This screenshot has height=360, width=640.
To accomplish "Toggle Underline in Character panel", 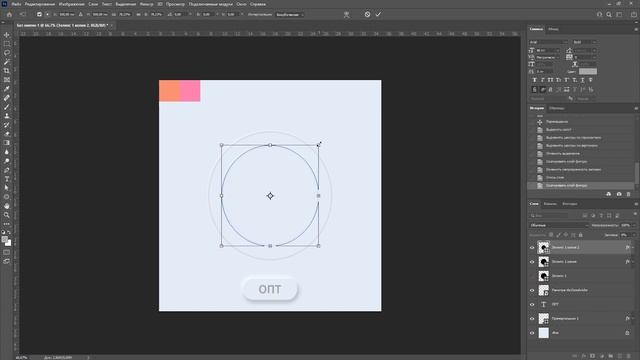I will click(582, 80).
